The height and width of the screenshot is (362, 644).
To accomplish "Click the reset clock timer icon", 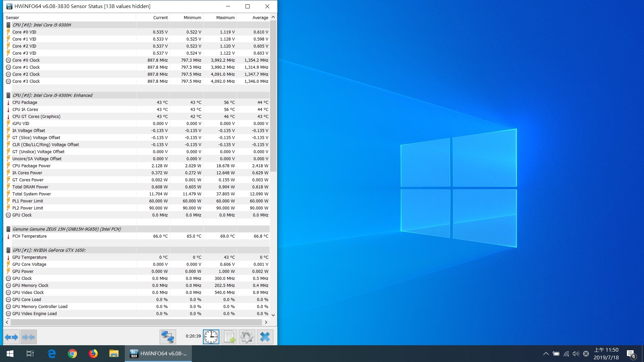I will pyautogui.click(x=211, y=337).
